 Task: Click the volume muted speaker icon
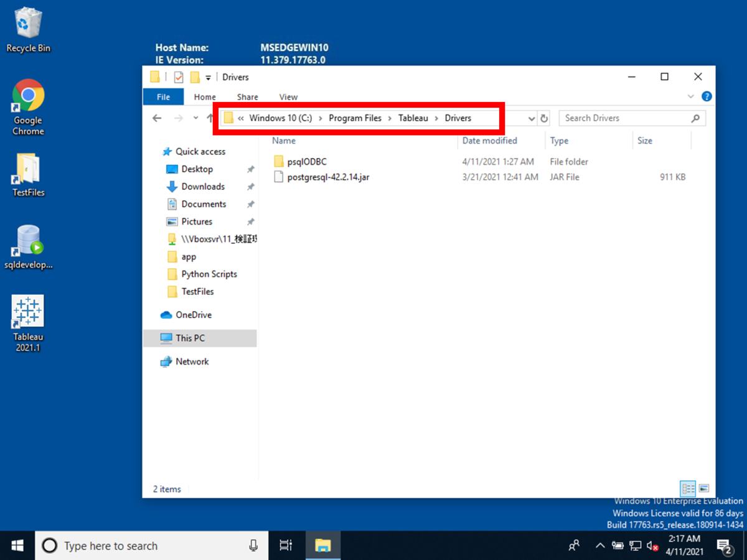652,546
